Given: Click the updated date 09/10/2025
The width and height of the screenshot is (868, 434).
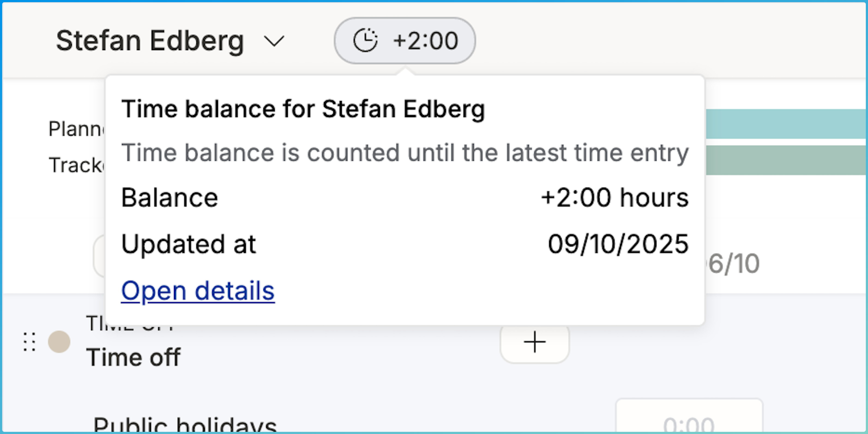Looking at the screenshot, I should tap(618, 244).
